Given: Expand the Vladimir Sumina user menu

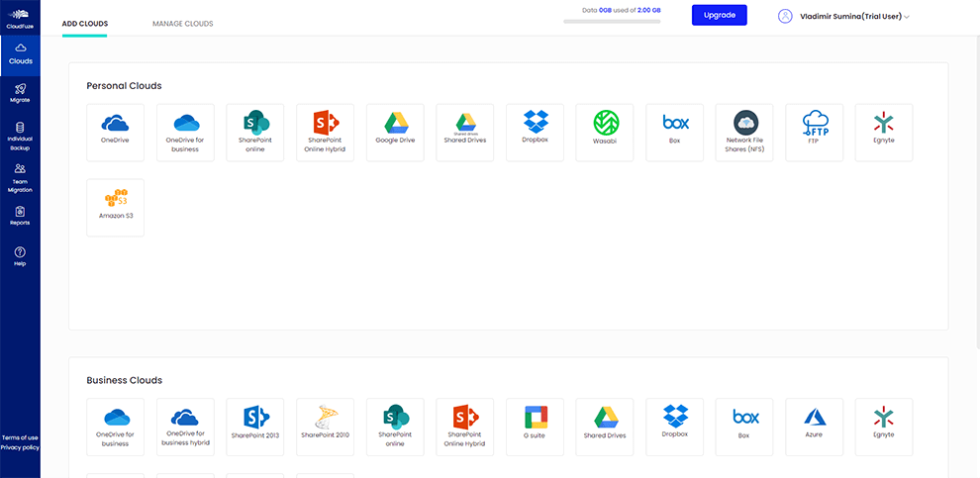Looking at the screenshot, I should [853, 17].
